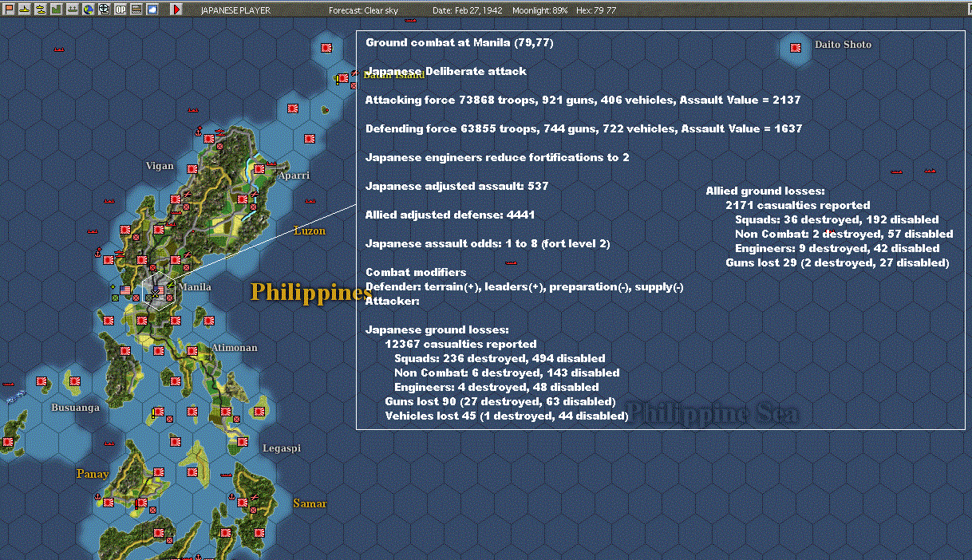Screen dimensions: 972x560
Task: Click the crosshair target toolbar icon
Action: [105, 10]
